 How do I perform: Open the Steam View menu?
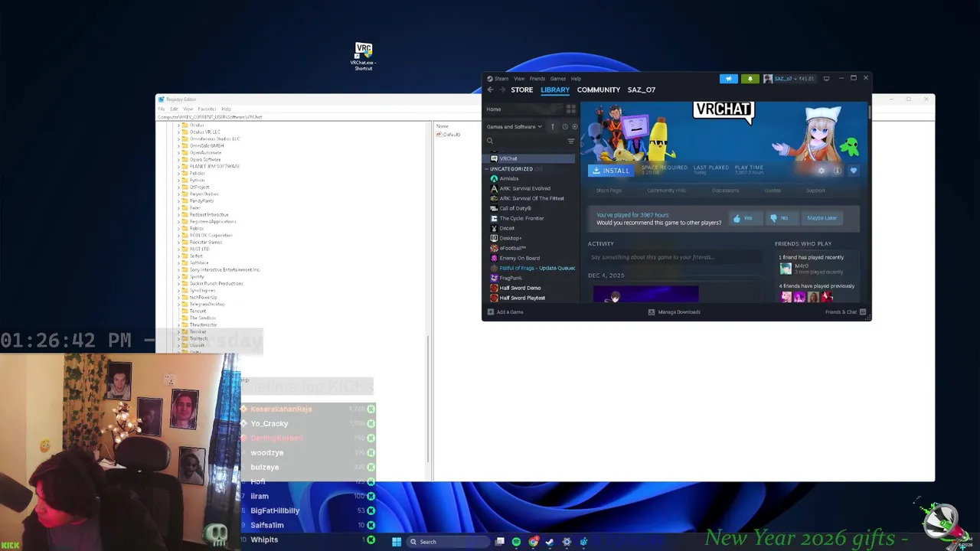point(519,78)
